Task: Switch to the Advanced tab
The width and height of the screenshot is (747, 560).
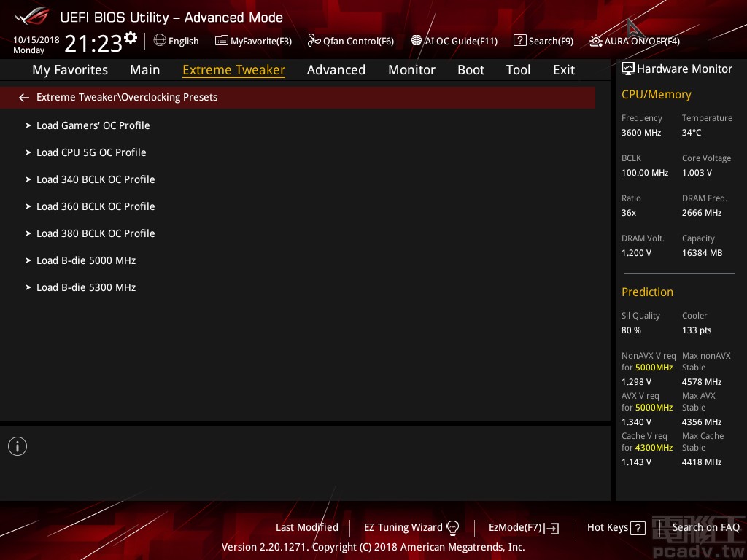Action: 336,70
